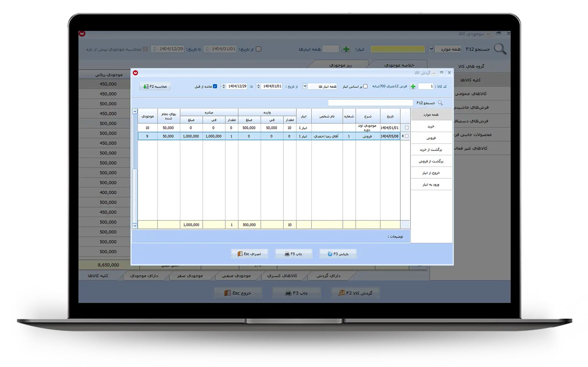Image resolution: width=588 pixels, height=367 pixels.
Task: Click the بازیابی F3 refresh button
Action: point(338,254)
